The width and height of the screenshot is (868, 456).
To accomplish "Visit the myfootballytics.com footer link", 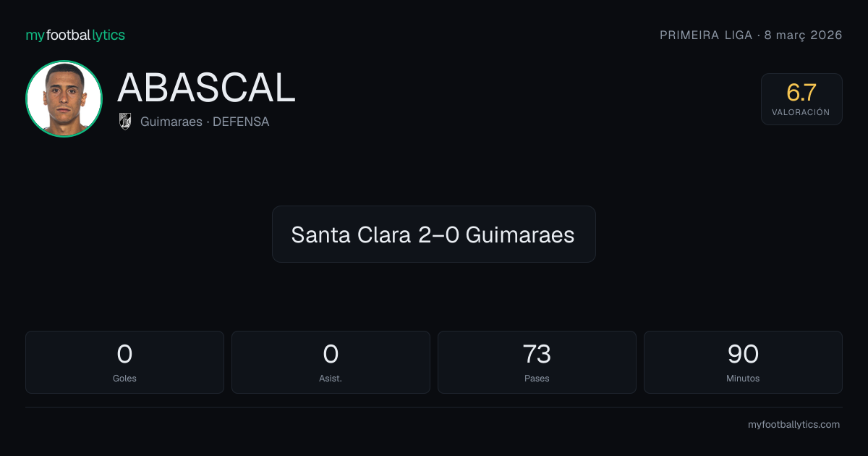I will (793, 425).
